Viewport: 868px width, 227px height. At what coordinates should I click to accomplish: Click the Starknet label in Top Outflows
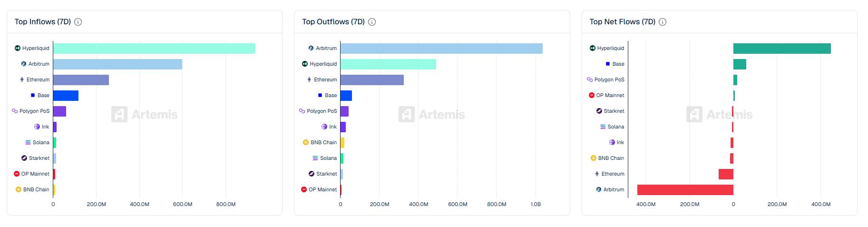(x=327, y=174)
